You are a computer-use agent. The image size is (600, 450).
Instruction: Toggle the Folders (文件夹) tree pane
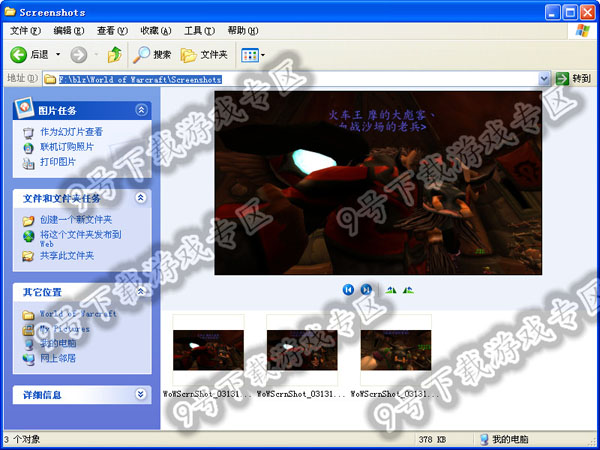click(203, 54)
